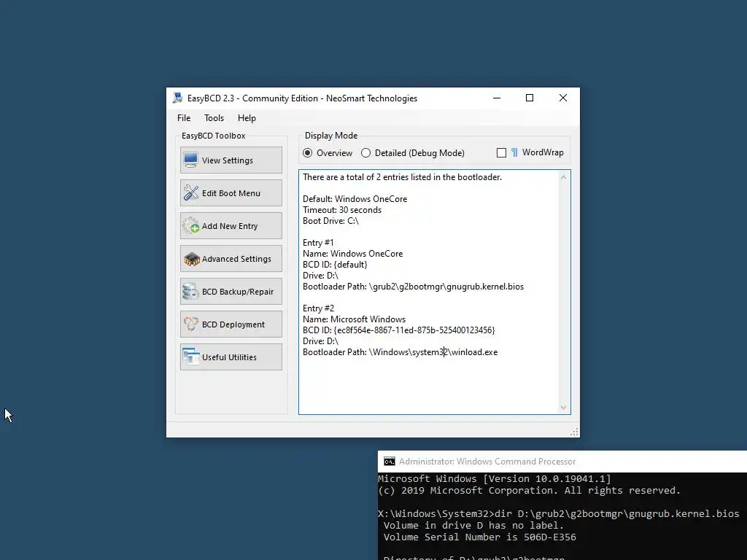Open the File menu
Viewport: 747px width, 560px height.
pos(184,118)
